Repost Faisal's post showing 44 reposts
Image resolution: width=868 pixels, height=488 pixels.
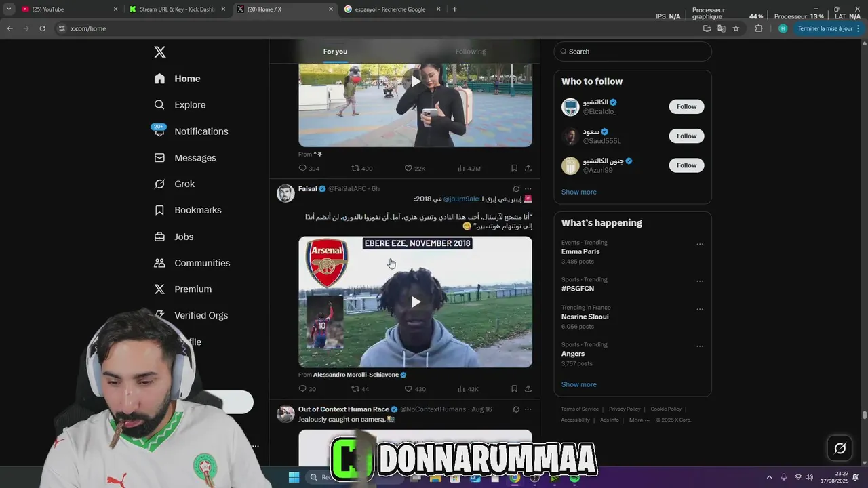point(360,389)
